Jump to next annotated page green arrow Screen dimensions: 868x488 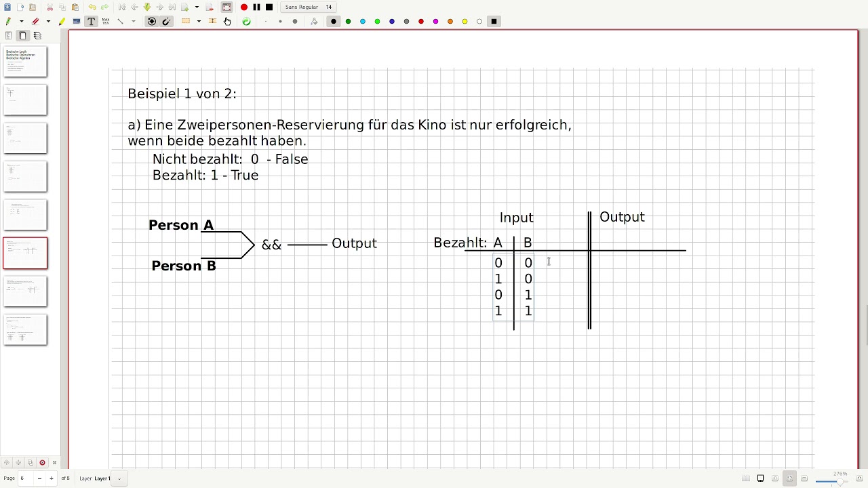tap(147, 7)
